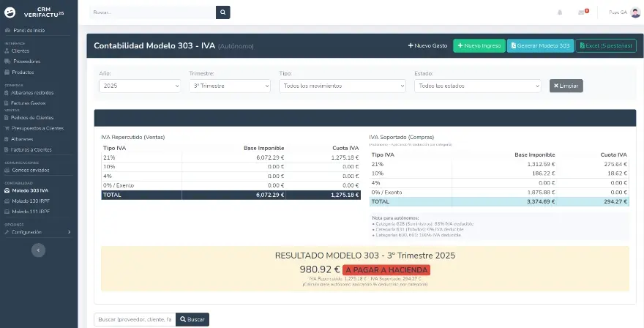Focus the top Buscar search field
Viewport: 644px width, 328px height.
tap(153, 12)
